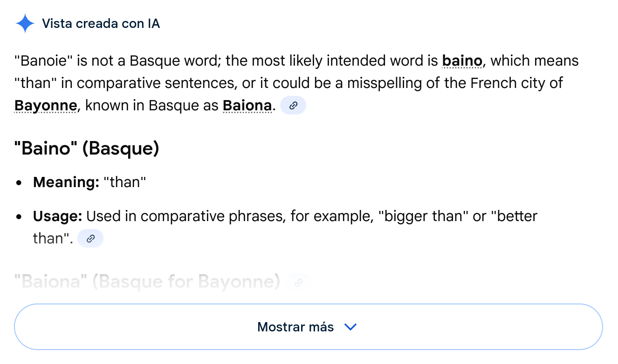Click faded link icon beside Bayonne heading
The width and height of the screenshot is (618, 364).
(298, 282)
